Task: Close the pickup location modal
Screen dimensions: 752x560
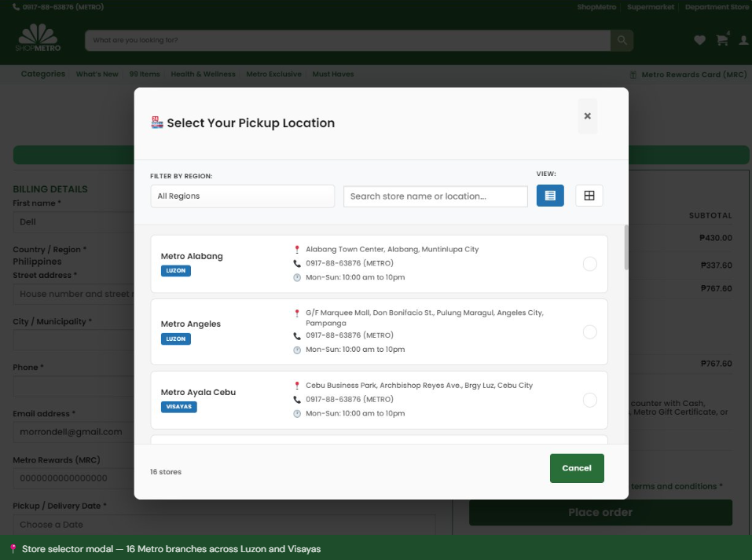Action: [587, 116]
